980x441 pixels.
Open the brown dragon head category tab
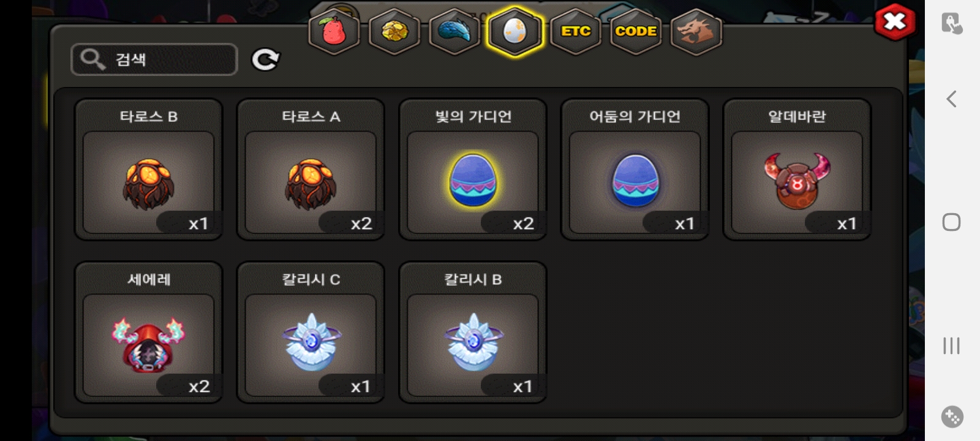pos(696,32)
